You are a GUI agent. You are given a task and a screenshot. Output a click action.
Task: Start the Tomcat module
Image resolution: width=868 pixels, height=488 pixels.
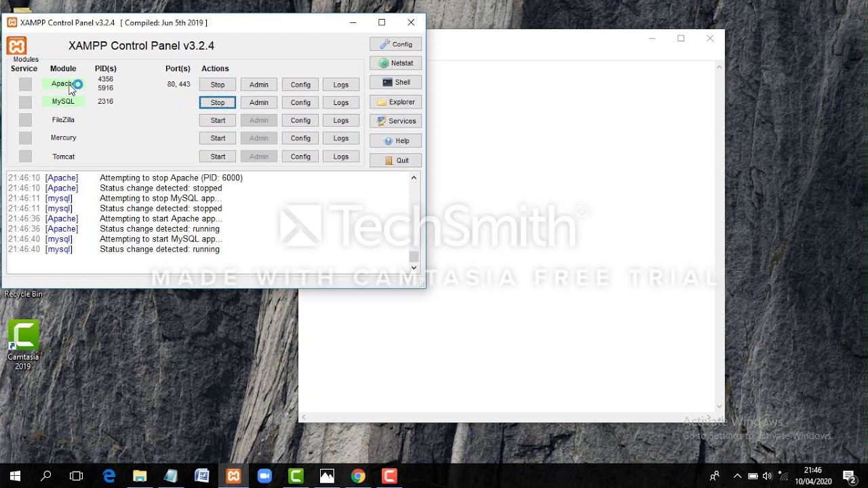[218, 157]
